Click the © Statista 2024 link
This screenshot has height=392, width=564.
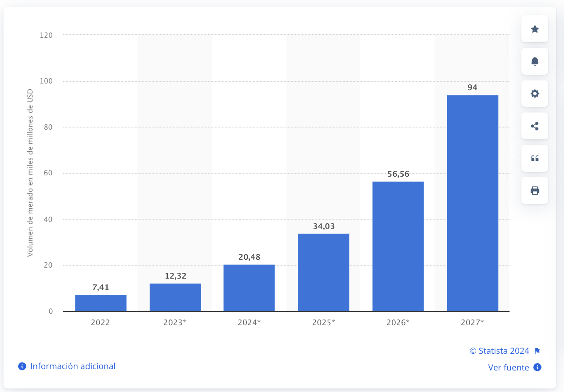point(499,351)
